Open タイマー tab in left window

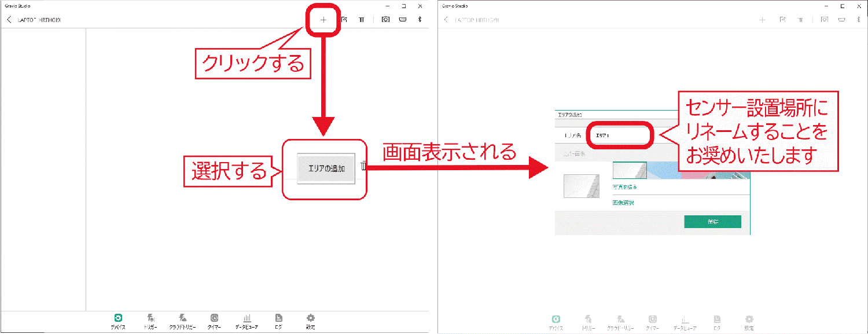click(x=214, y=321)
